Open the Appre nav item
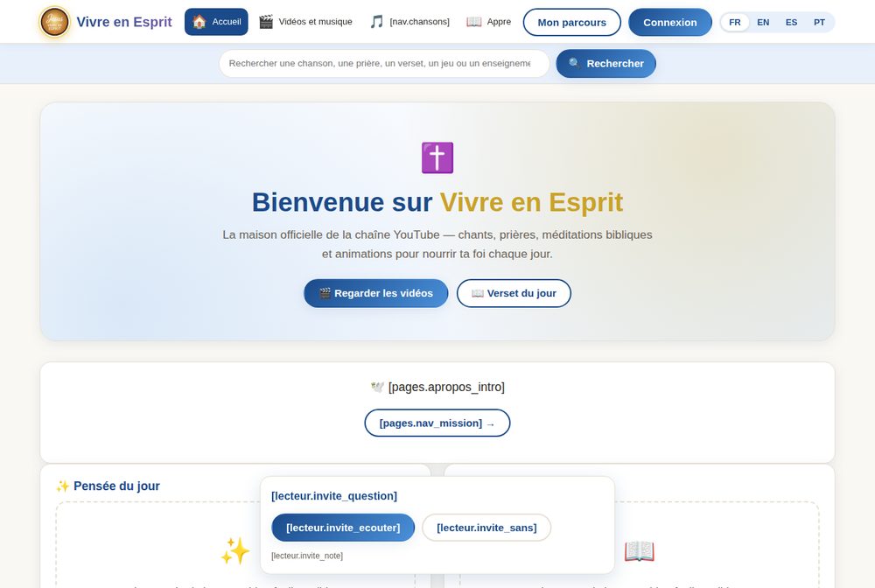 pyautogui.click(x=489, y=22)
